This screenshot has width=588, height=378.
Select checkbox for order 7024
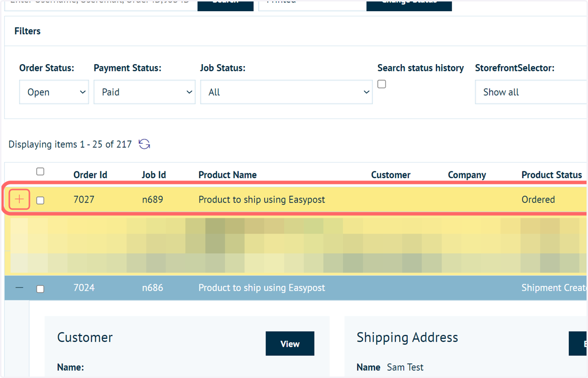(40, 289)
